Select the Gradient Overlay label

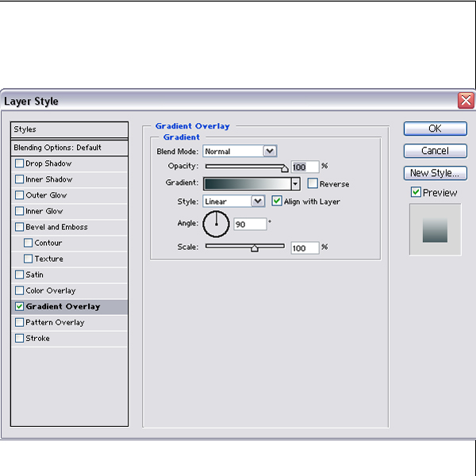[63, 306]
